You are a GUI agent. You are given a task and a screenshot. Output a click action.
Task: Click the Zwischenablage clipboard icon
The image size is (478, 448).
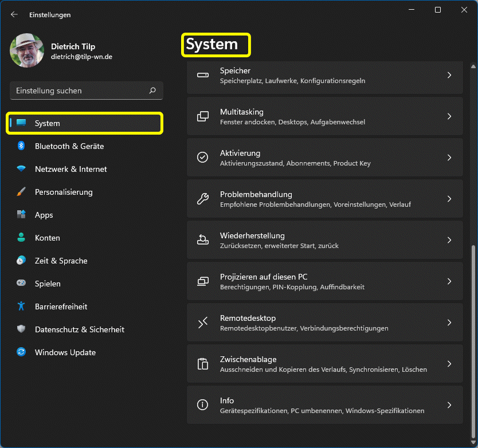(202, 364)
